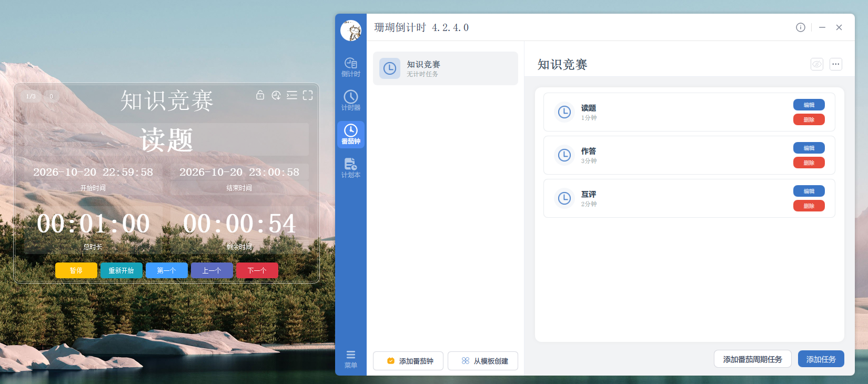Click the 读题 task title

589,108
